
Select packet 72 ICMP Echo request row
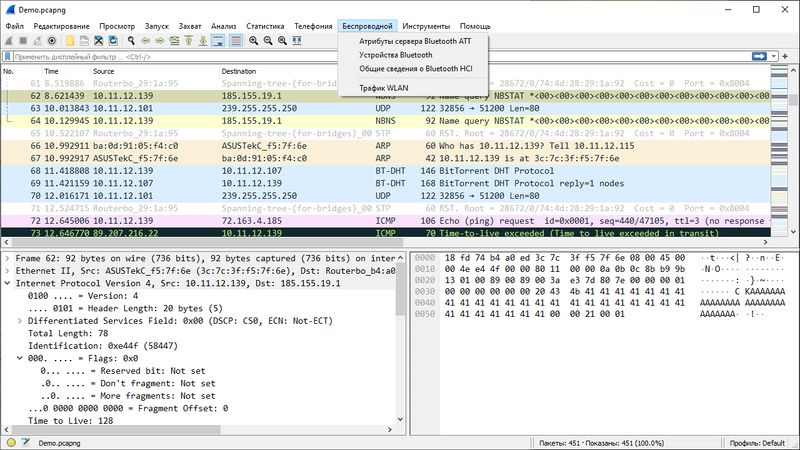point(385,221)
